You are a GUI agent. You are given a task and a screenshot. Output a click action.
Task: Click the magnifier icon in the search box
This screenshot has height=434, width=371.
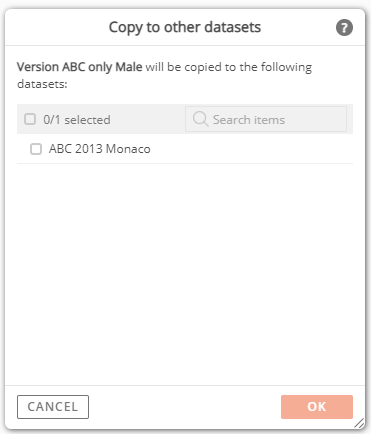click(x=200, y=119)
